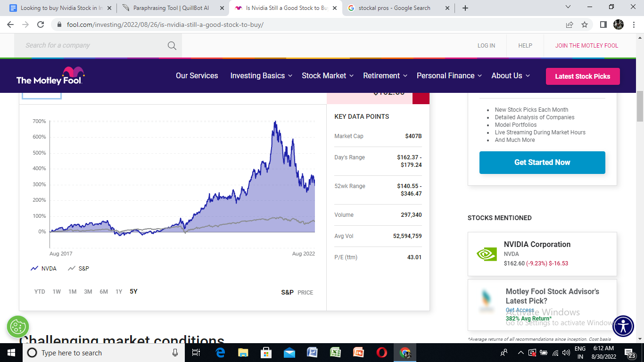Switch to stockal pros Google Search tab
This screenshot has height=362, width=644.
(x=398, y=8)
